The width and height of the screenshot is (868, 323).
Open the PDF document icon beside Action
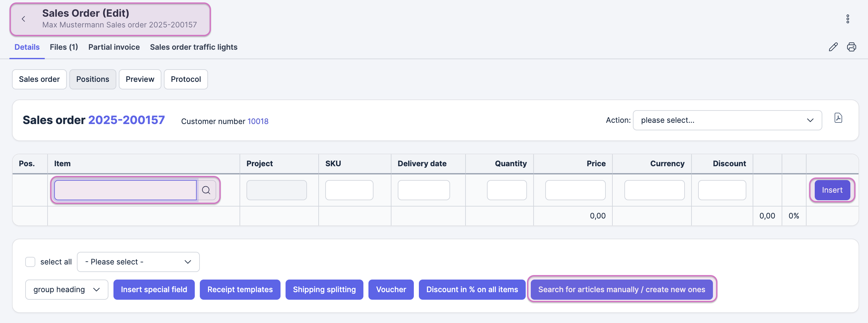point(838,118)
